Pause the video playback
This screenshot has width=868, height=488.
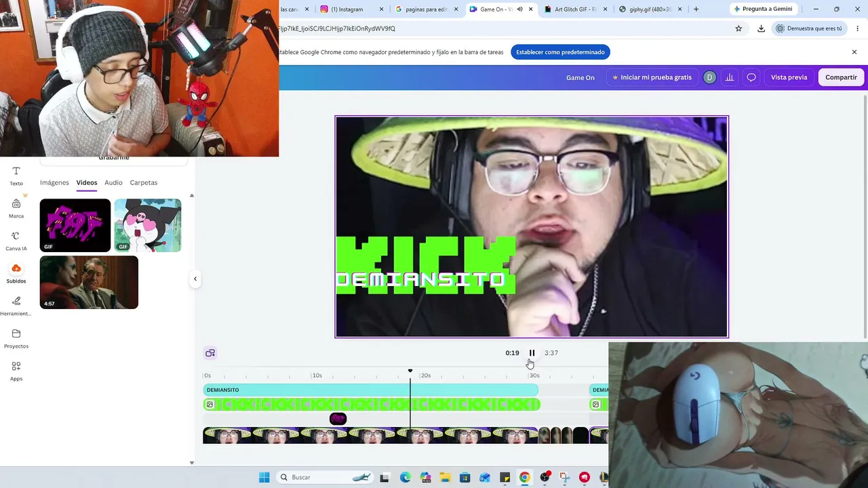[532, 353]
